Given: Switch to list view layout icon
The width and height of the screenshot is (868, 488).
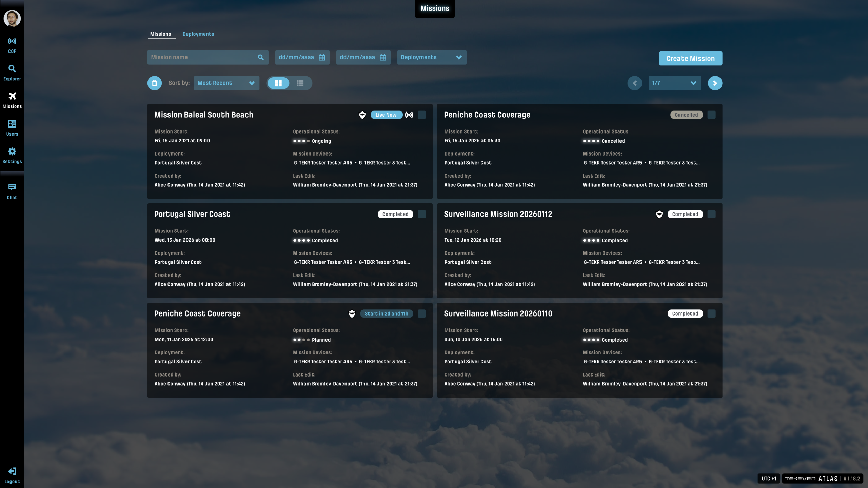Looking at the screenshot, I should pyautogui.click(x=300, y=83).
